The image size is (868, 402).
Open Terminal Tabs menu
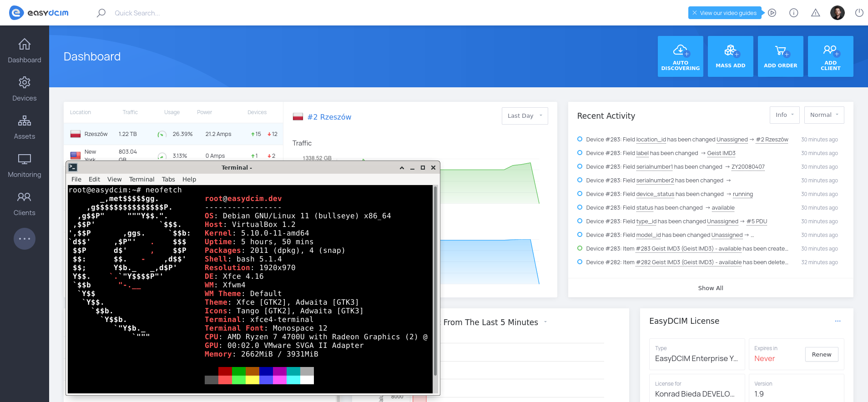tap(168, 179)
